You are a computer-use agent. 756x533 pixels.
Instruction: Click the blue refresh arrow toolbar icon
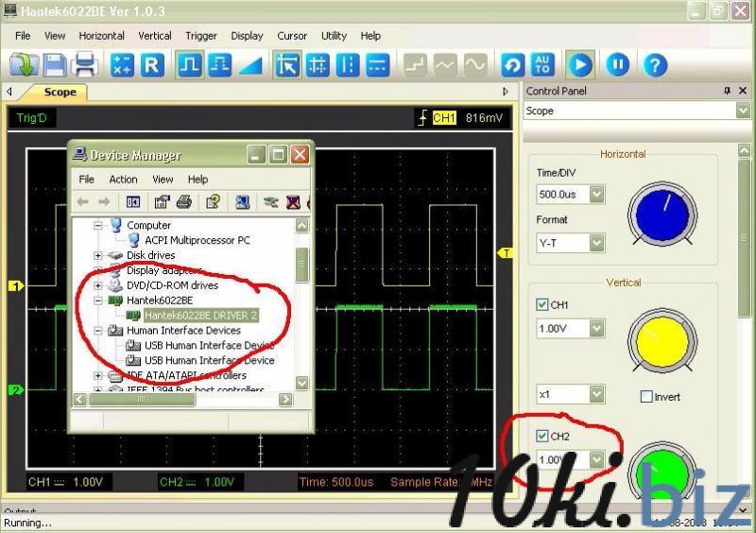(x=512, y=64)
